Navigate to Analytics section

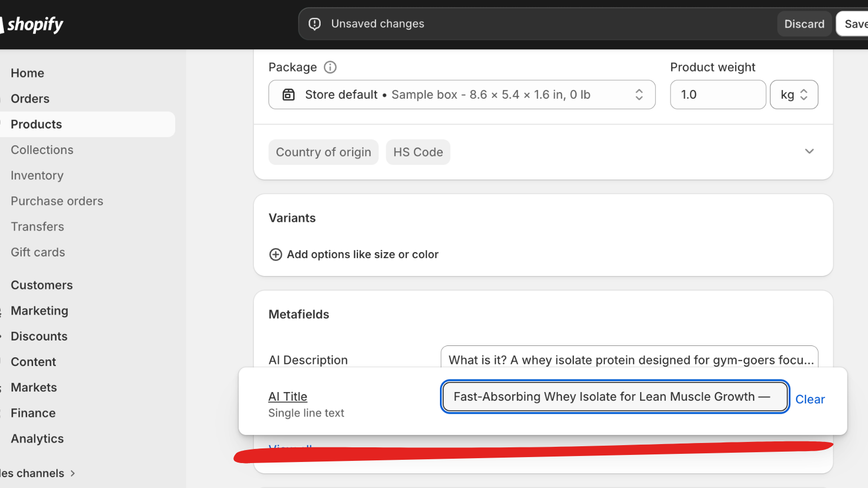(x=37, y=439)
